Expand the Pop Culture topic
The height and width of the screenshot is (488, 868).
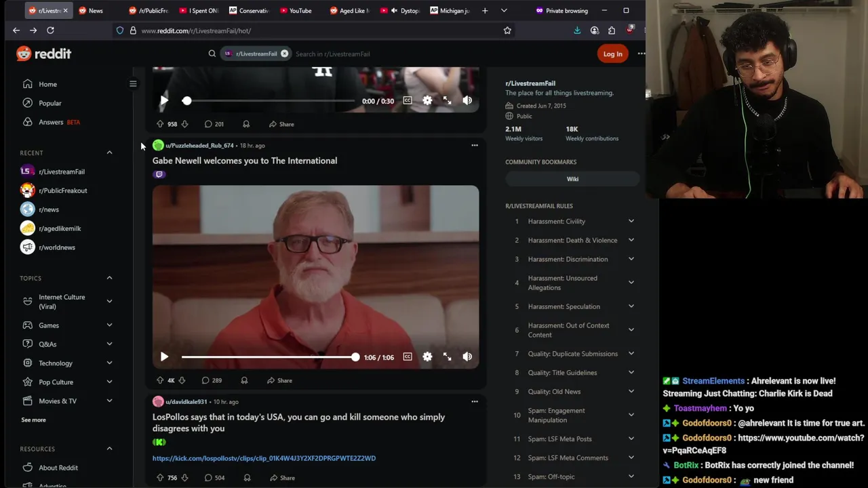coord(109,382)
